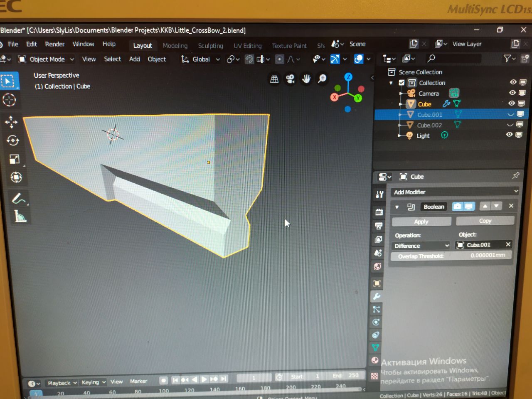The image size is (532, 399).
Task: Click the Overlap Threshold value slider
Action: [x=451, y=256]
